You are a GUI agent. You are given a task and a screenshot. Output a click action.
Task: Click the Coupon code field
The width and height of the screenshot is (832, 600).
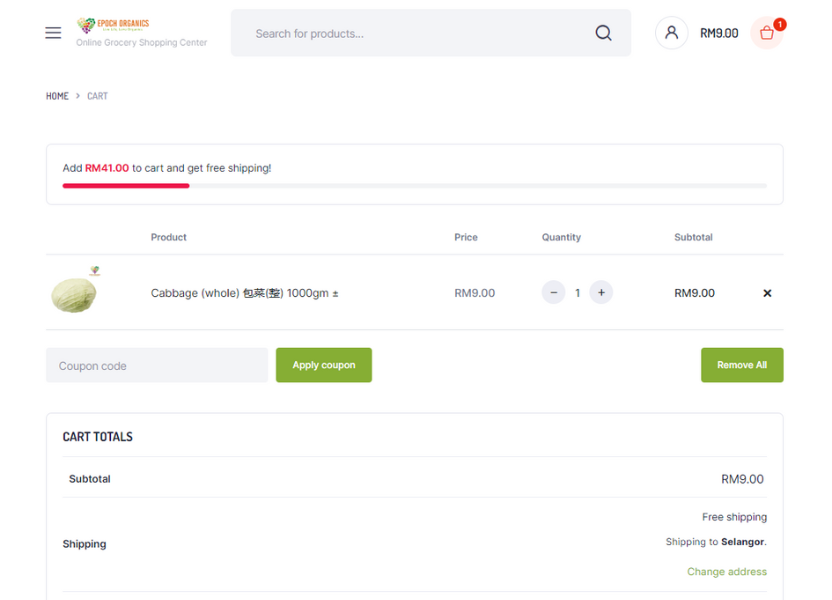[x=157, y=366]
